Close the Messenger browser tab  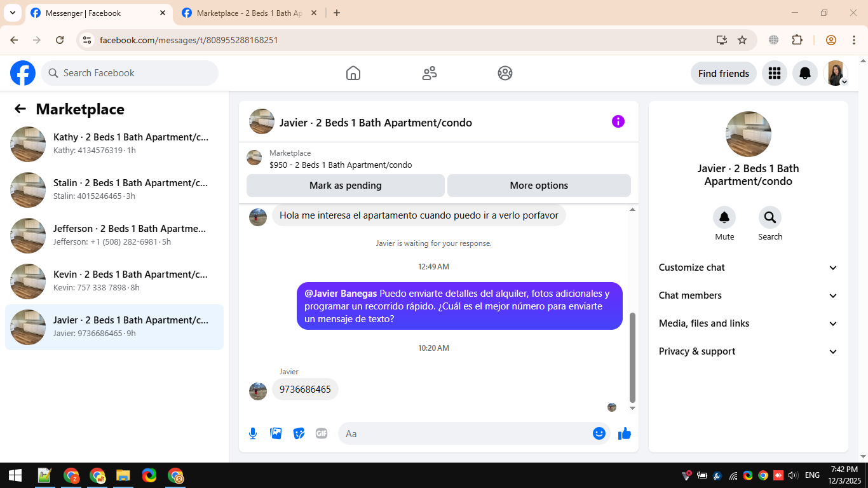coord(163,13)
